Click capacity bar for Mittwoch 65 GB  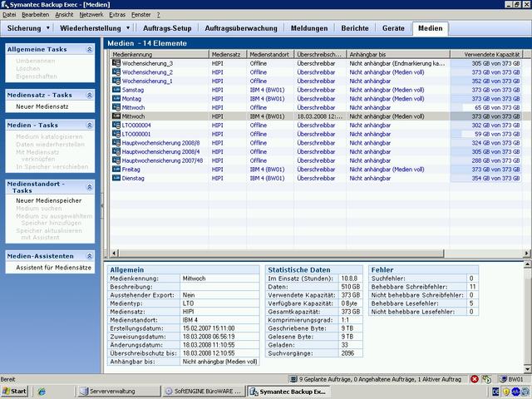485,107
